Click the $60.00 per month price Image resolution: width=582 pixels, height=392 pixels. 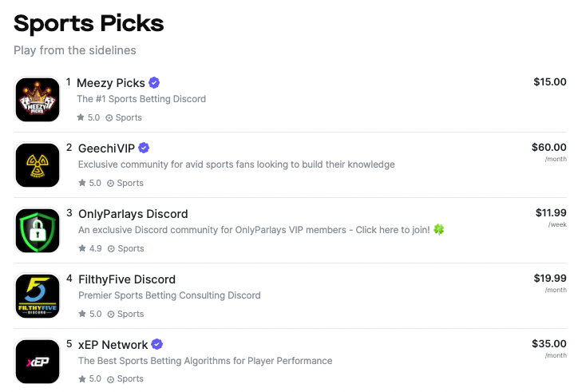click(x=549, y=152)
